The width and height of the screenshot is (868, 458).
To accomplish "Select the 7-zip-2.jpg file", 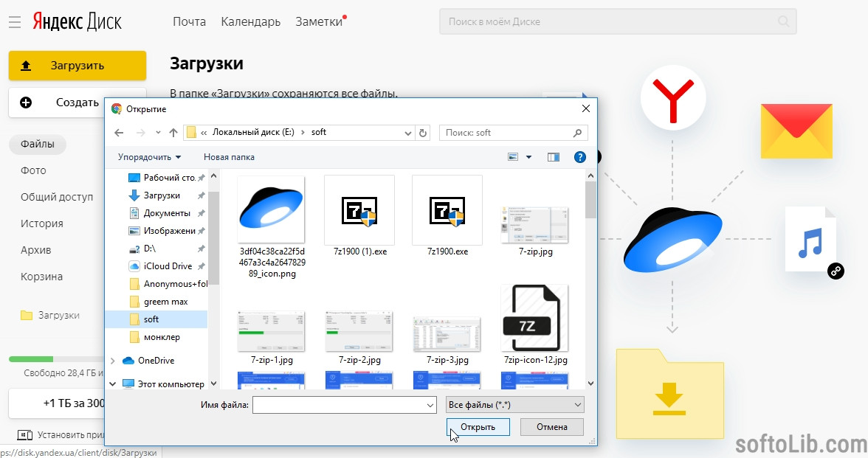I will point(360,338).
